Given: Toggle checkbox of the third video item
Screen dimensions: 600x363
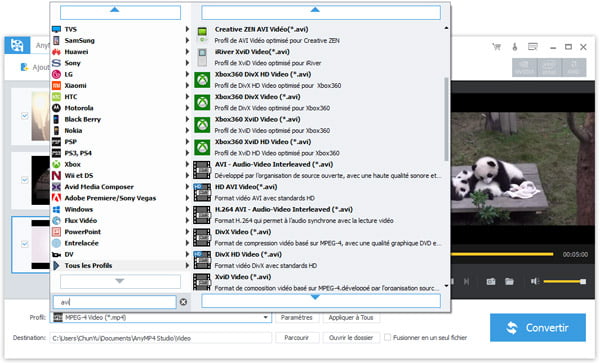Looking at the screenshot, I should [x=25, y=244].
